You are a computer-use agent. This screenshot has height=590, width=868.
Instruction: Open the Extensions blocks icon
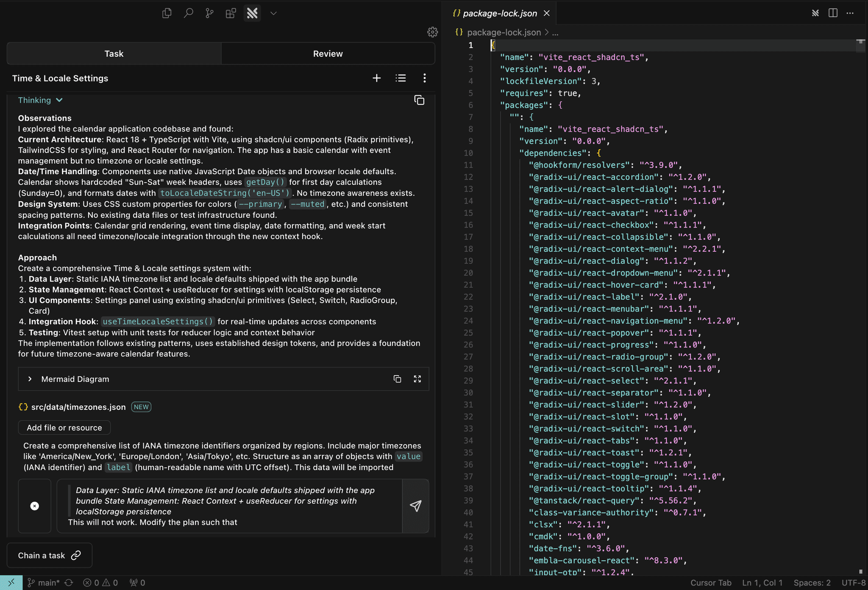231,13
